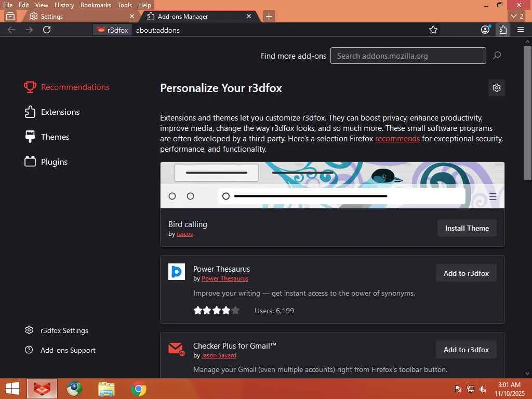Click the r3dfox identity badge in the address bar

112,30
